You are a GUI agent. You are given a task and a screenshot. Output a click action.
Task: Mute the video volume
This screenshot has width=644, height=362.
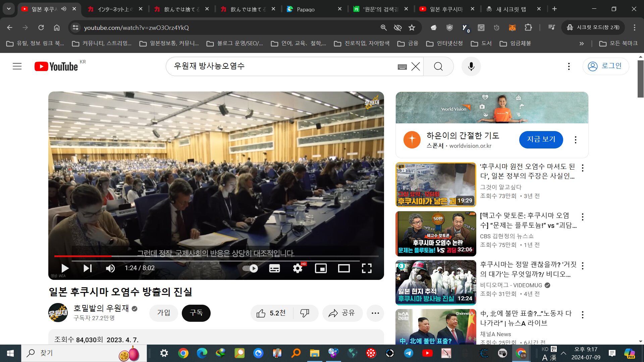[110, 268]
